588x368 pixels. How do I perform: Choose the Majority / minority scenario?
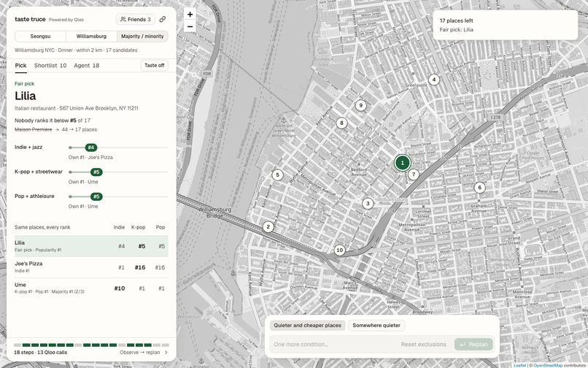(142, 37)
